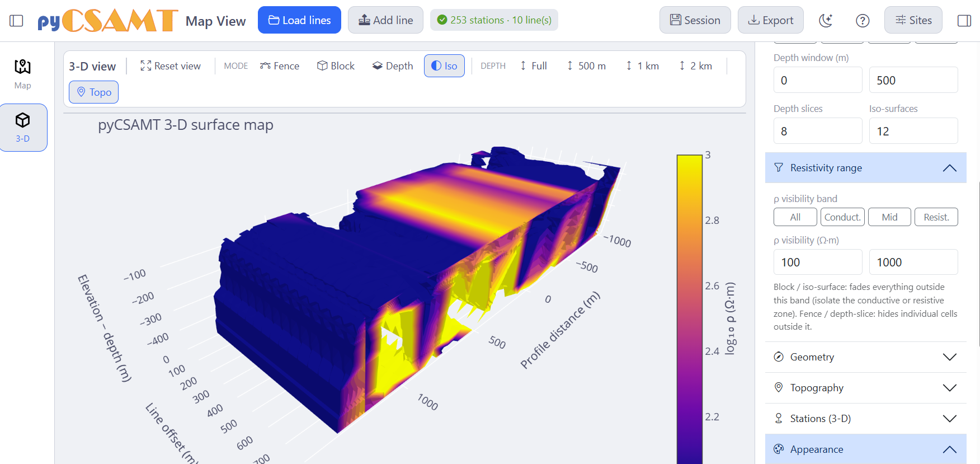Set depth to 1 km
The width and height of the screenshot is (980, 464).
click(642, 66)
